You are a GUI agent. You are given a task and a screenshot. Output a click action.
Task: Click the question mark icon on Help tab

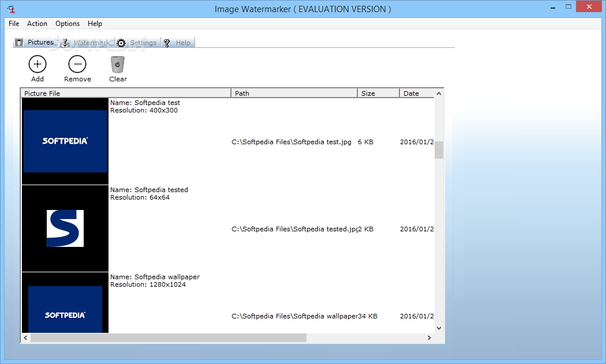[x=167, y=43]
